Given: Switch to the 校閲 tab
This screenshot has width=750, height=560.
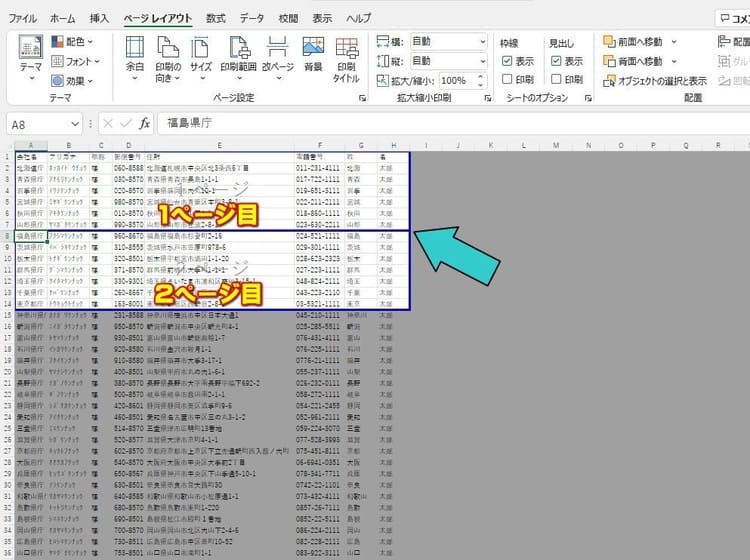Looking at the screenshot, I should tap(288, 18).
